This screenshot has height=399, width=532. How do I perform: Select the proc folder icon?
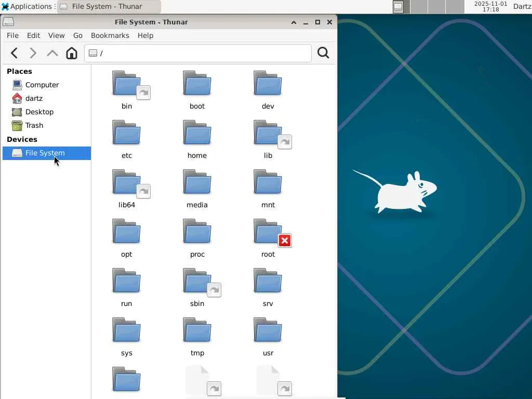(x=197, y=231)
